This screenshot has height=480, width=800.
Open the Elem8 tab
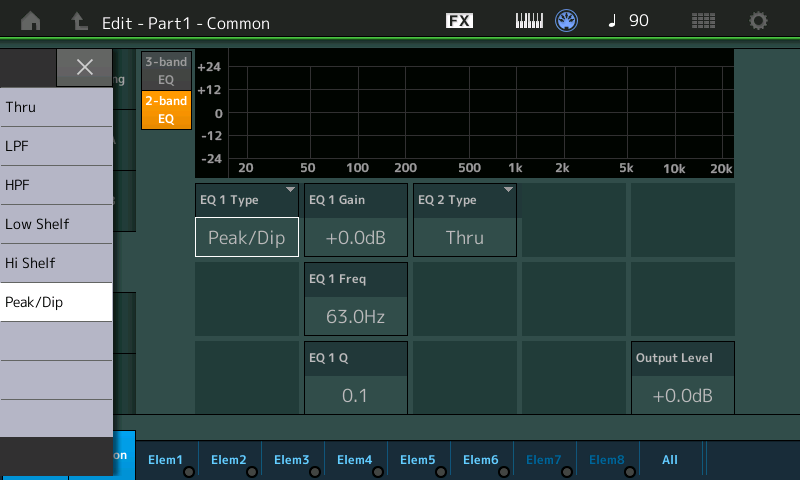pyautogui.click(x=608, y=460)
